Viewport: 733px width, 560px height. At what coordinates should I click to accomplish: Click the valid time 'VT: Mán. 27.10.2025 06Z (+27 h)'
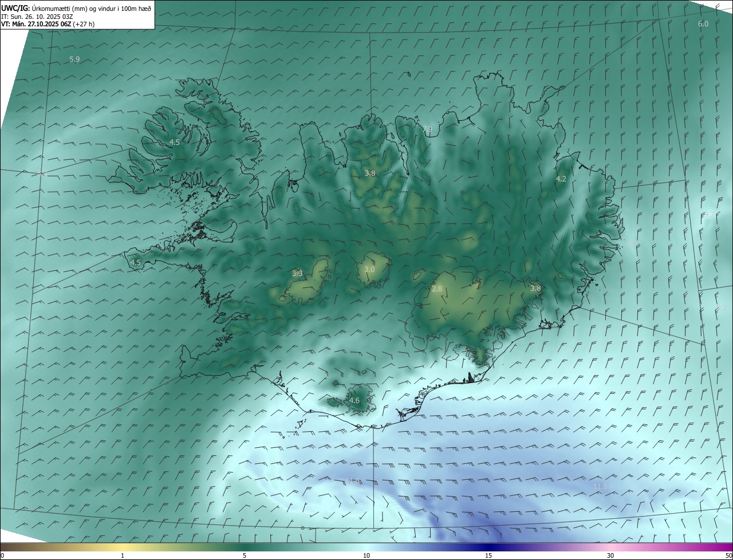click(48, 24)
